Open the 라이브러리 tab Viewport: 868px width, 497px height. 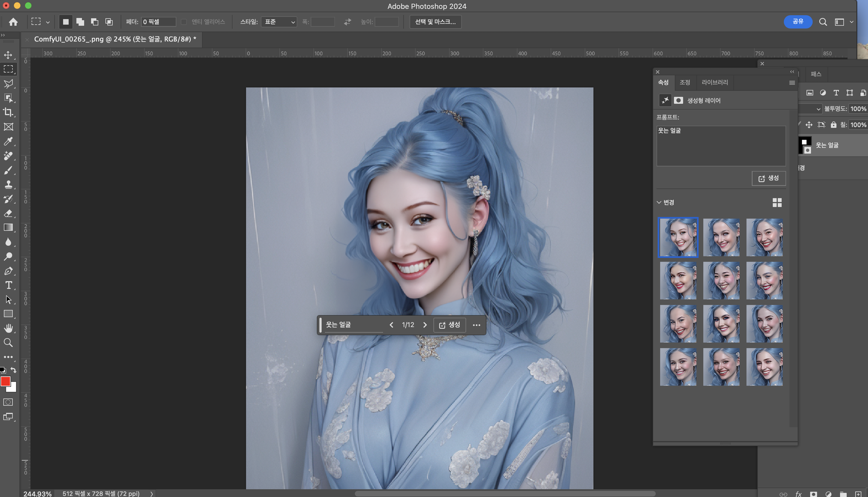(x=714, y=82)
